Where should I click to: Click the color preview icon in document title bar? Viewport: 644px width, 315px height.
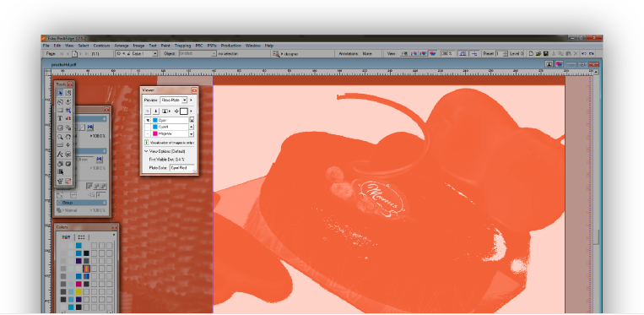coord(559,63)
